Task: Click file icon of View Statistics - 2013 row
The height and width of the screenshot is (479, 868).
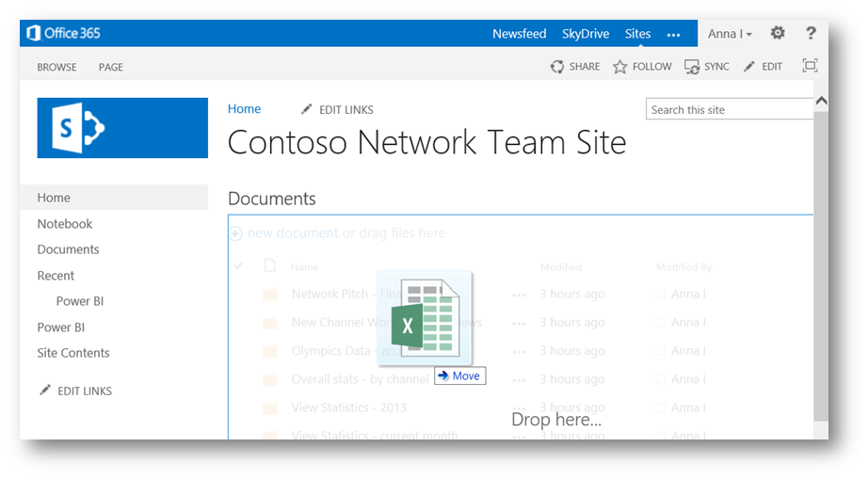Action: pyautogui.click(x=269, y=408)
